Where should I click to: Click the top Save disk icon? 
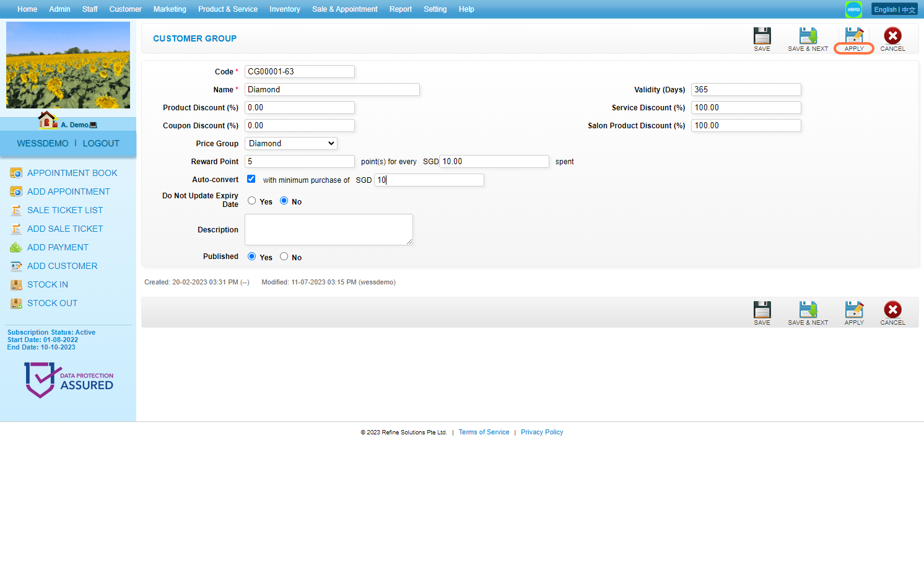(762, 35)
